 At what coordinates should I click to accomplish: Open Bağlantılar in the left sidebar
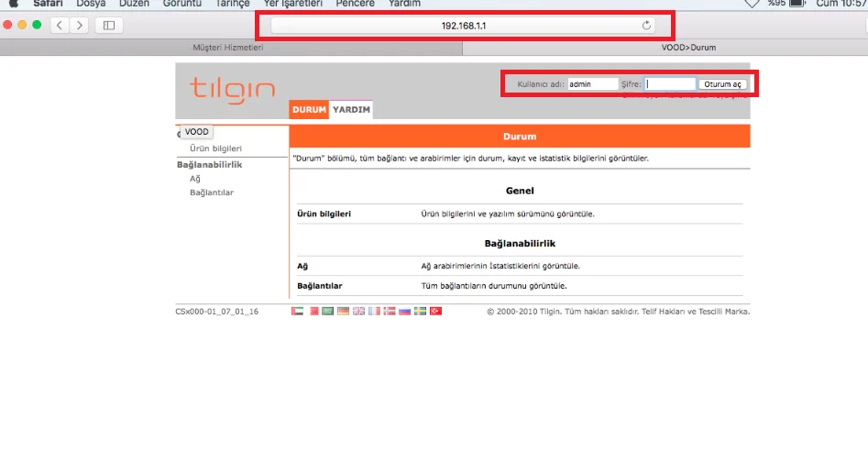(212, 192)
